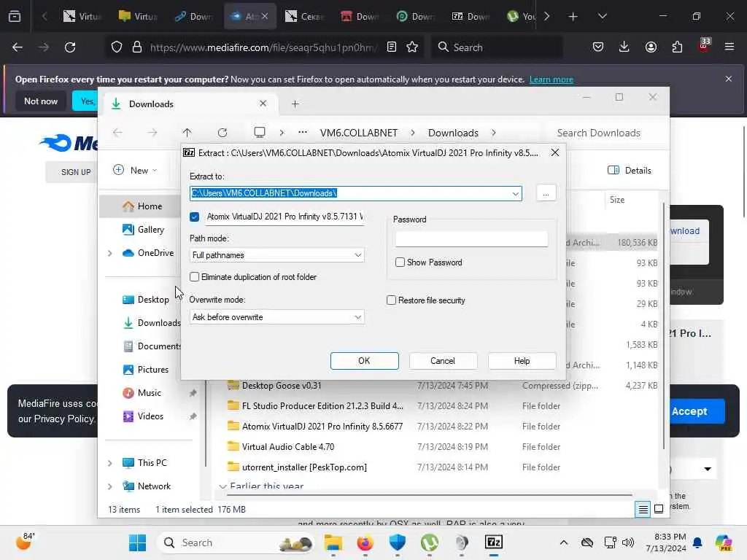
Task: Open Desktop folder in sidebar
Action: click(x=146, y=300)
